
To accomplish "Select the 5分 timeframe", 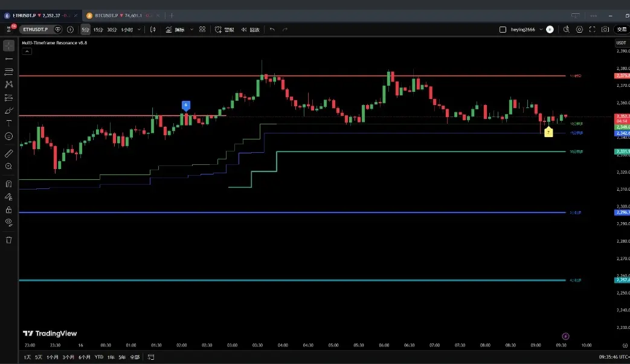I will 85,30.
